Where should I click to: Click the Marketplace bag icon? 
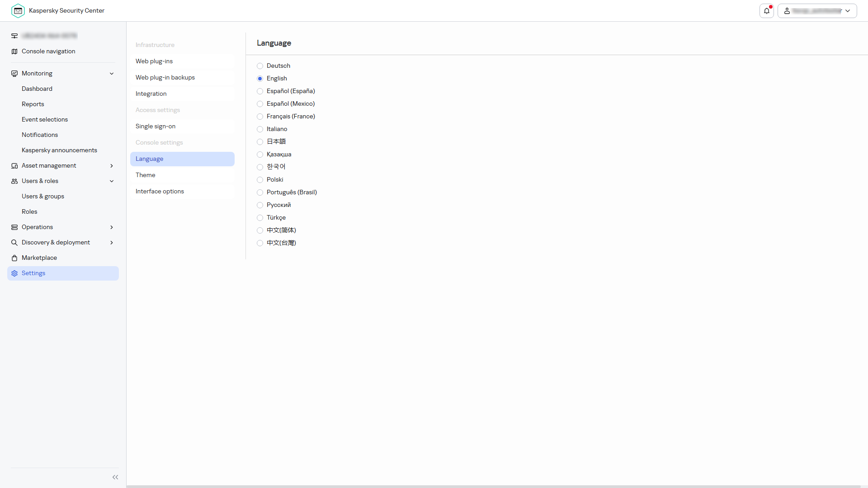14,258
